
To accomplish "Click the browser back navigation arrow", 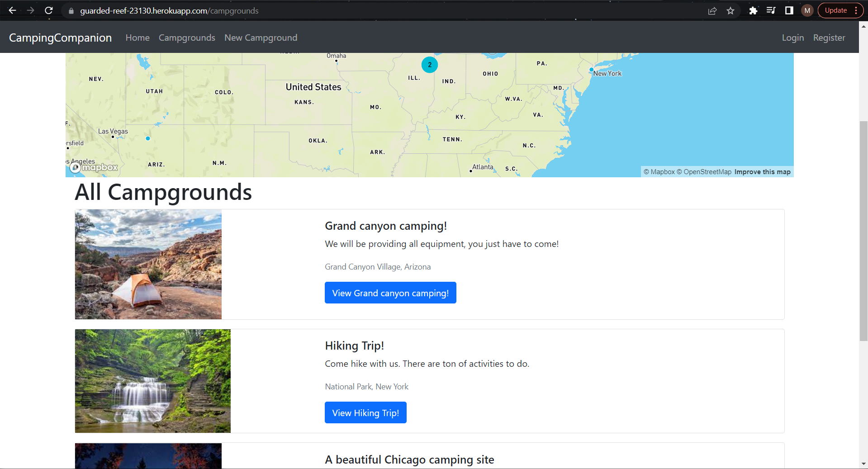I will pos(12,10).
